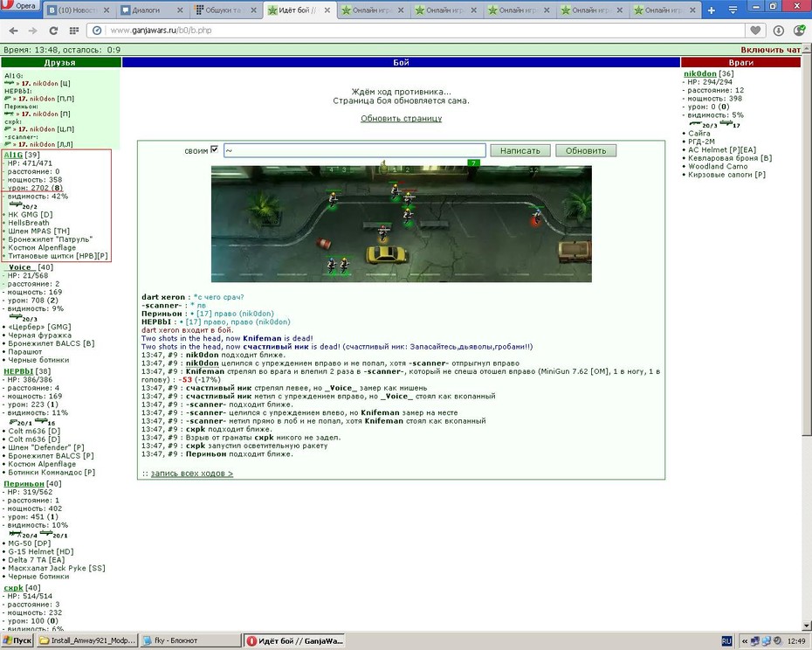Expand hidden tray icons arrow
The height and width of the screenshot is (650, 812).
coord(744,642)
